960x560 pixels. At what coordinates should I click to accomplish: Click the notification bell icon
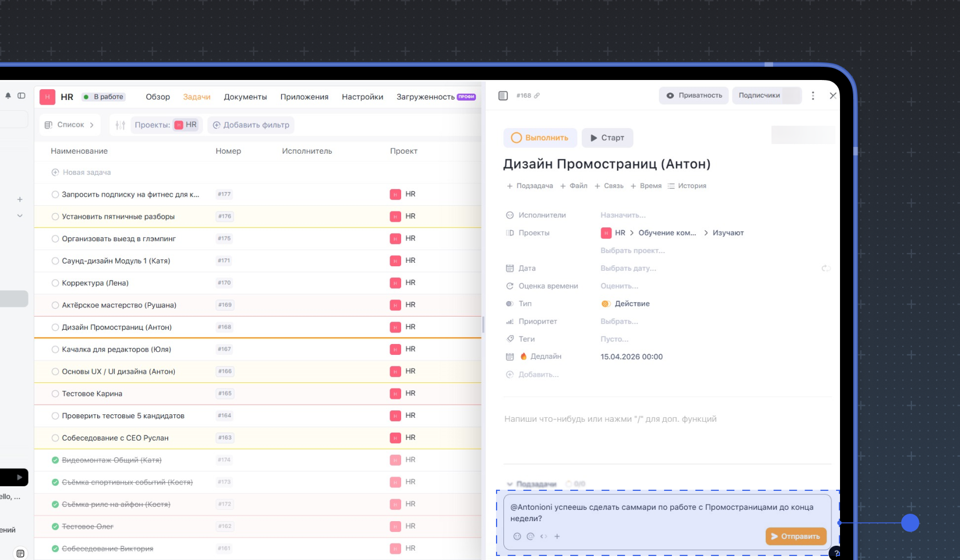point(8,96)
